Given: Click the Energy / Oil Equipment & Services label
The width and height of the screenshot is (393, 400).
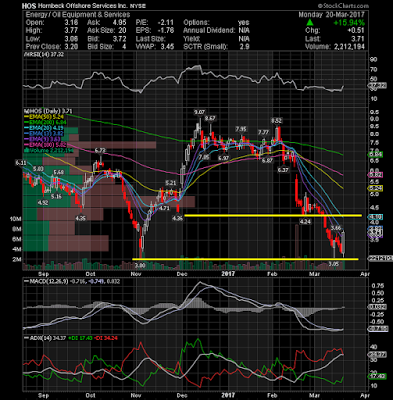Looking at the screenshot, I should [x=78, y=15].
